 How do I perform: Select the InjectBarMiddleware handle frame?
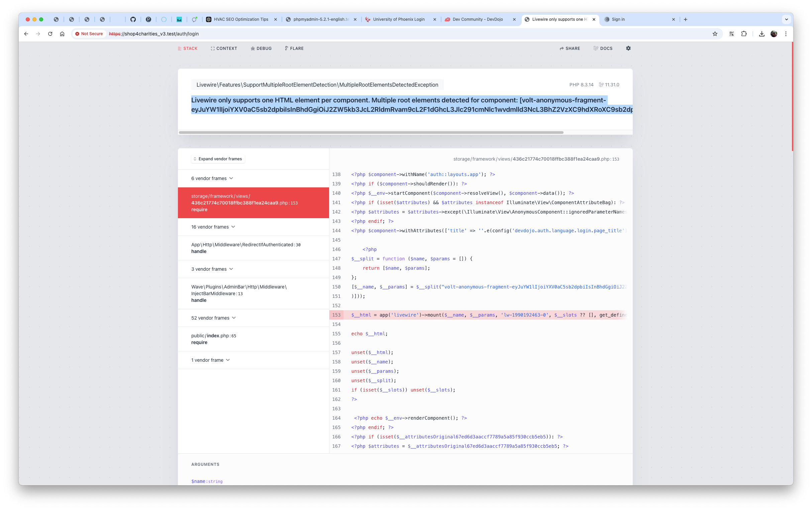253,293
